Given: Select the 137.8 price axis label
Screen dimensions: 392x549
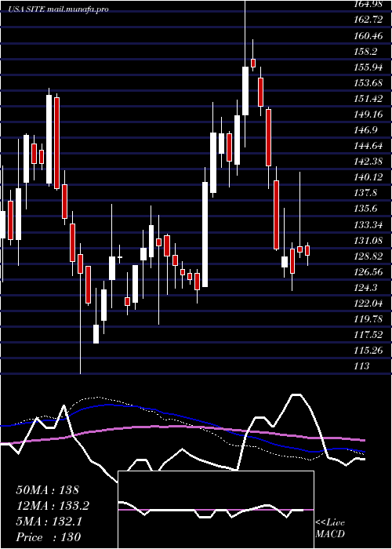Looking at the screenshot, I should 366,194.
